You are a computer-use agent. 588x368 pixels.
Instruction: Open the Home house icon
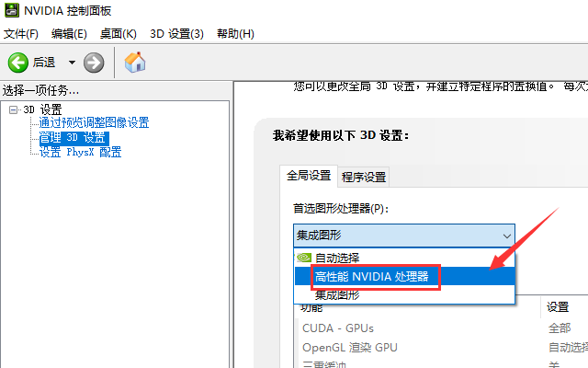click(135, 63)
